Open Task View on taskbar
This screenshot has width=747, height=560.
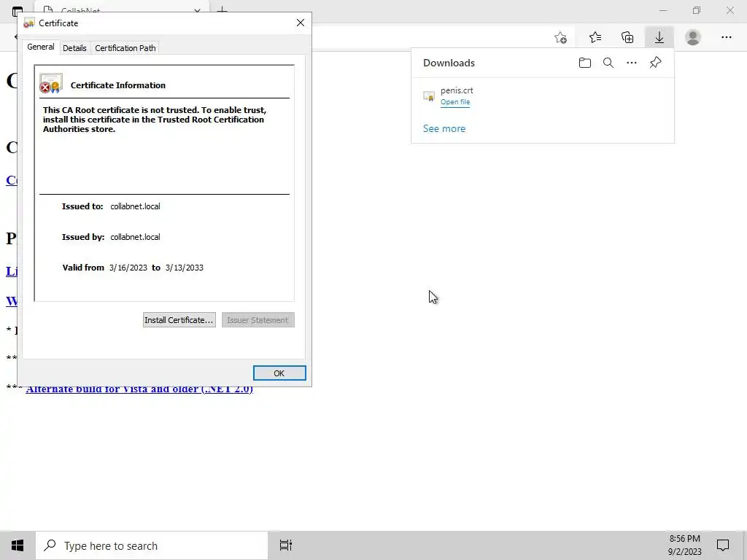coord(286,545)
